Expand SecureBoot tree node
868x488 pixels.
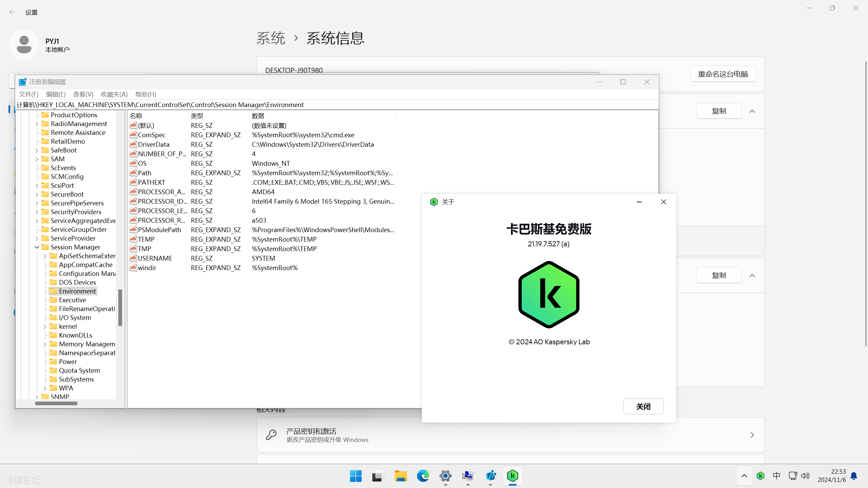click(37, 194)
